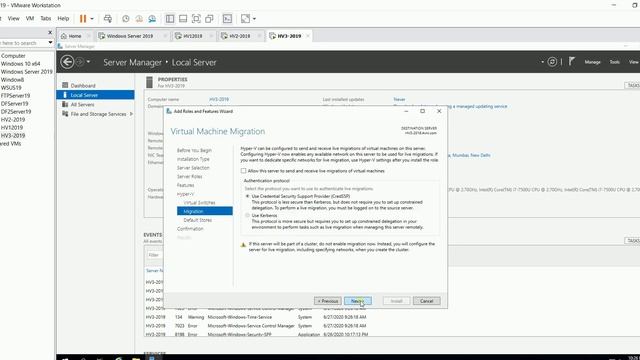Click the revert to snapshot icon
This screenshot has height=360, width=640.
tap(139, 19)
